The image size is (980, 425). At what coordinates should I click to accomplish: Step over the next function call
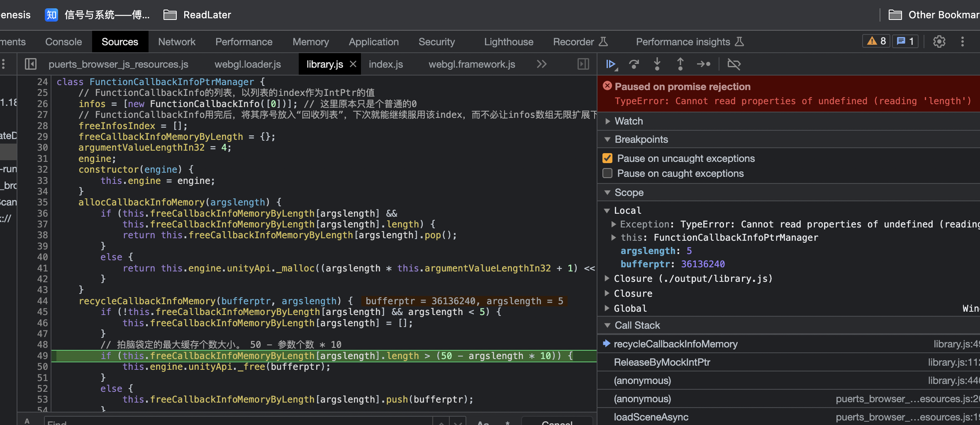(x=634, y=64)
